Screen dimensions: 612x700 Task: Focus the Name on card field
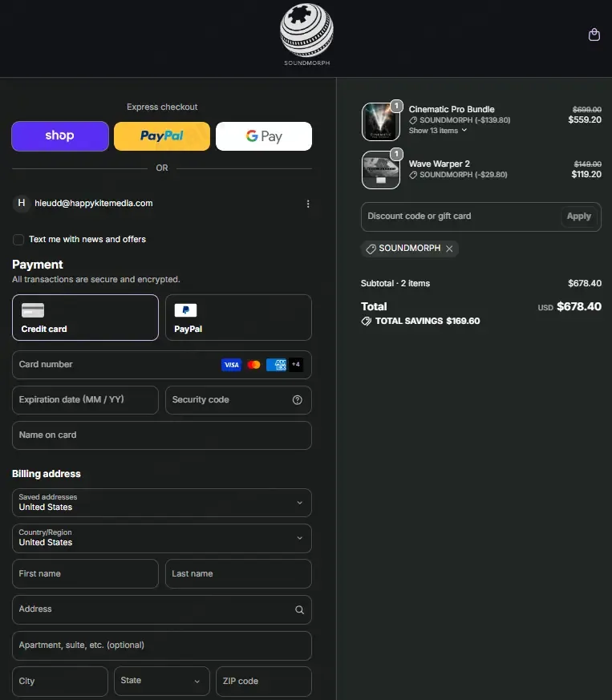point(162,435)
